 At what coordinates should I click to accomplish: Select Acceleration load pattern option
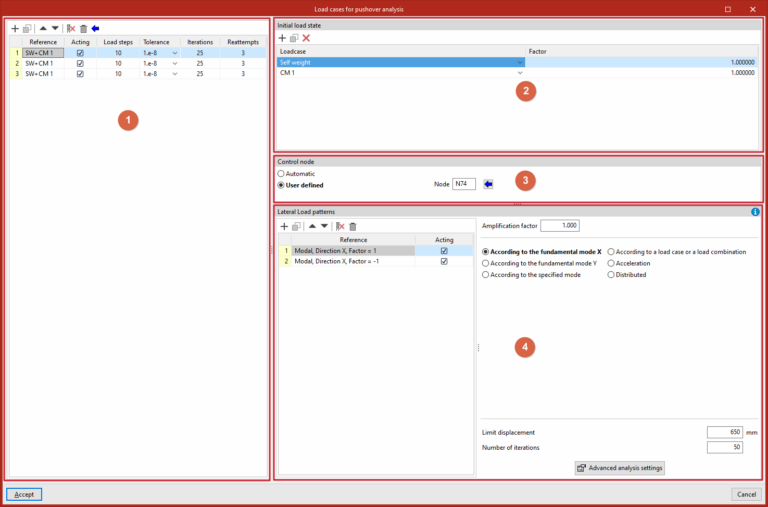point(629,263)
